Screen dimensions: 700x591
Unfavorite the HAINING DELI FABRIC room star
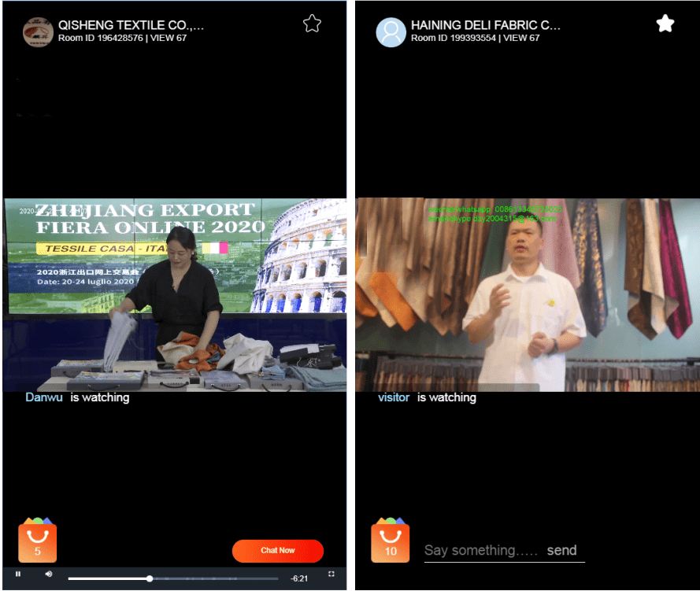pyautogui.click(x=665, y=24)
